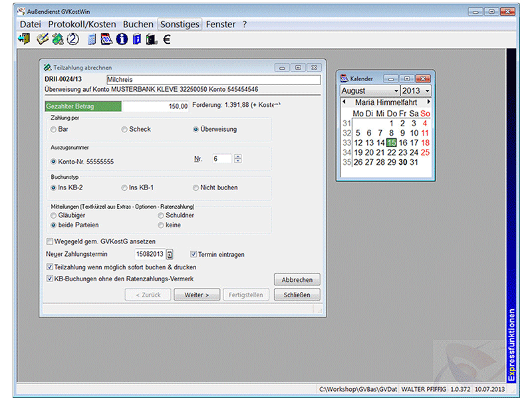The width and height of the screenshot is (532, 399).
Task: Uncheck the Termin eintragen checkbox
Action: click(x=194, y=254)
